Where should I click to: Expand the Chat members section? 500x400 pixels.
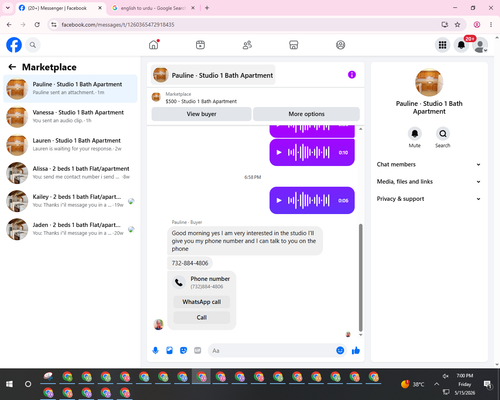tap(429, 164)
